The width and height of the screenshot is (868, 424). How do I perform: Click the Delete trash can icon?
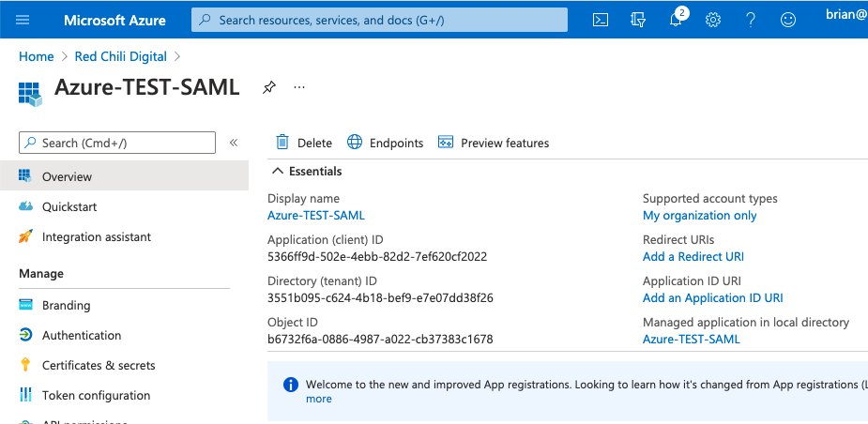(282, 143)
